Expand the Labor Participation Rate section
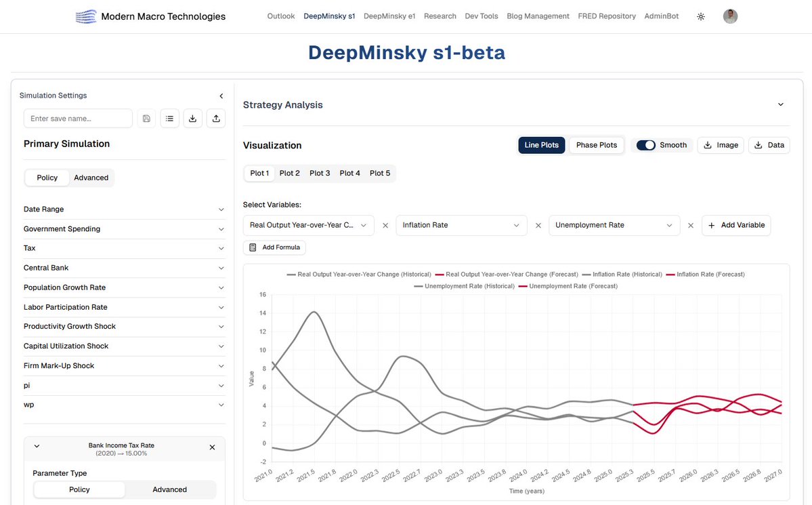The image size is (812, 505). (124, 308)
